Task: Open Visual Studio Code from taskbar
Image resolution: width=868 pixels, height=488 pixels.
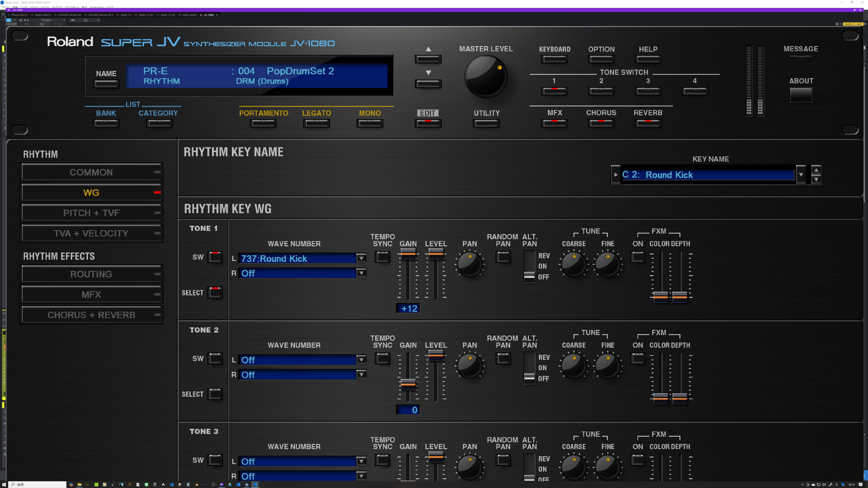Action: point(171,485)
